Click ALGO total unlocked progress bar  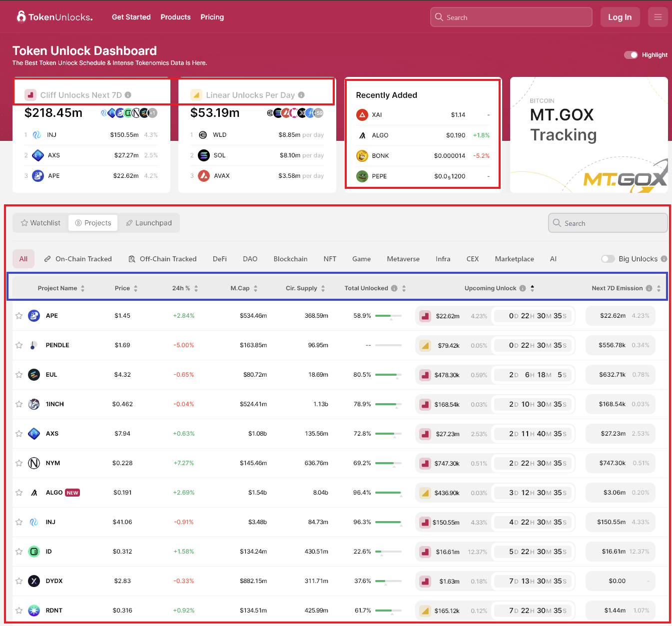coord(388,493)
